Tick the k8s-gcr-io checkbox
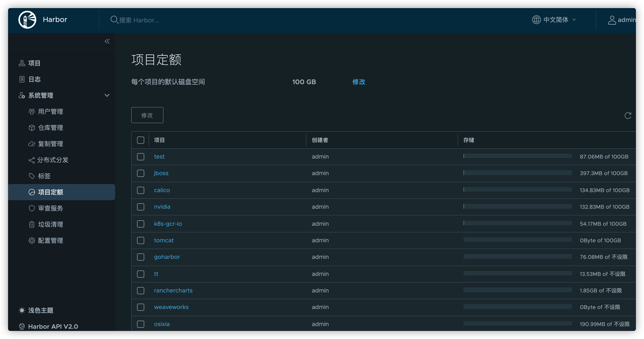644x339 pixels. pyautogui.click(x=140, y=224)
